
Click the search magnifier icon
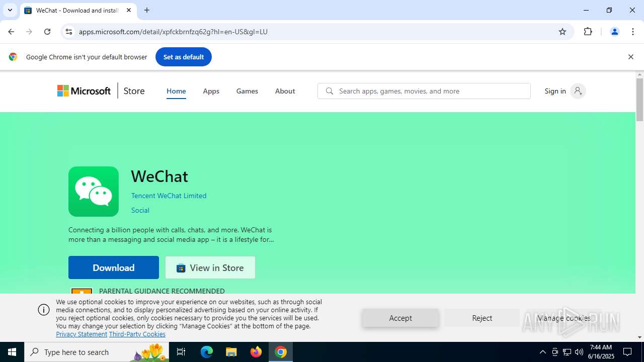pos(330,91)
